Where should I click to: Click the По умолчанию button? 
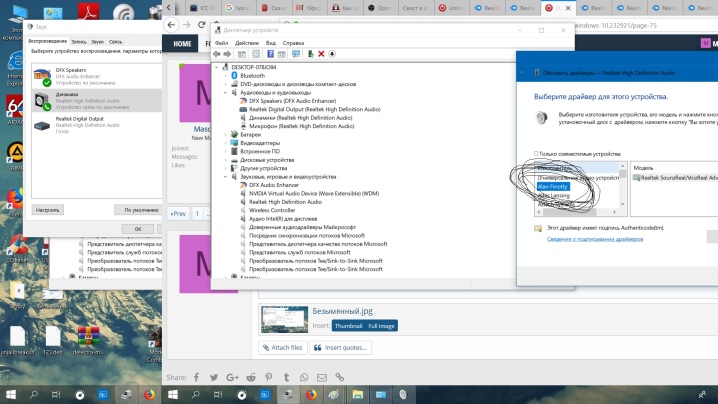click(138, 210)
